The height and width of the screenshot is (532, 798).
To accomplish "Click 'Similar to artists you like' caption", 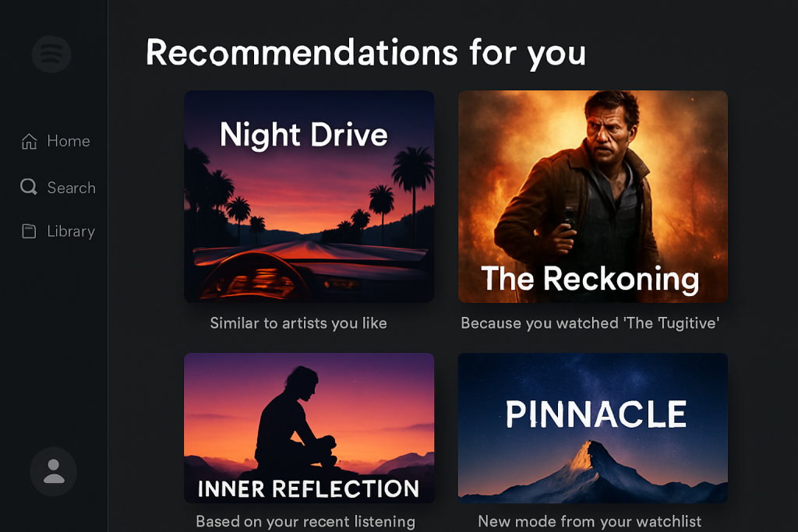I will click(x=298, y=323).
